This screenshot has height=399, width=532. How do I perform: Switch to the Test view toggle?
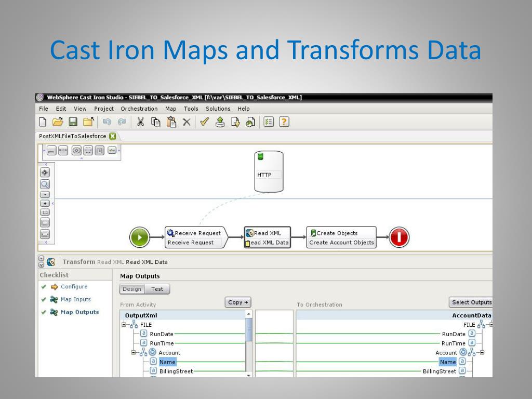157,289
